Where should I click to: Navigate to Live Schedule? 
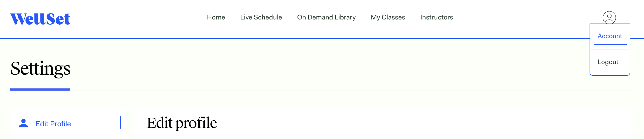click(x=261, y=17)
